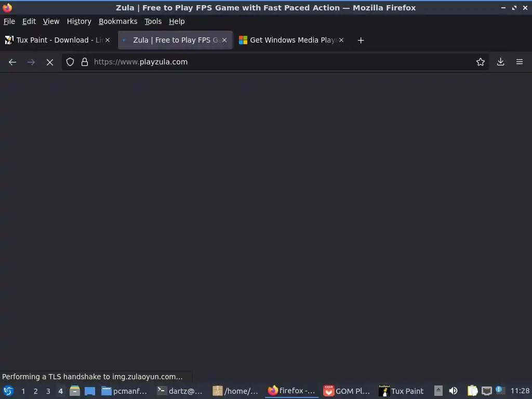532x399 pixels.
Task: Open the Firefox hamburger menu
Action: 519,62
